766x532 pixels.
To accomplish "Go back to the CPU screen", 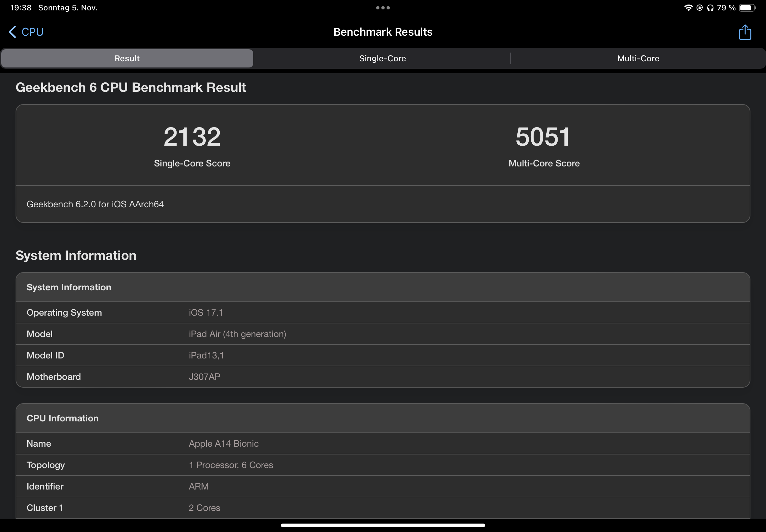I will click(26, 32).
